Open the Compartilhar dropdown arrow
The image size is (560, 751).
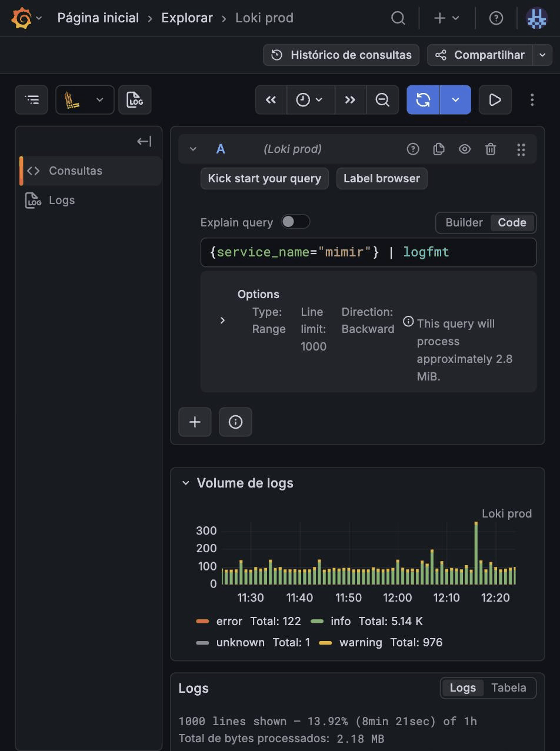[x=542, y=55]
